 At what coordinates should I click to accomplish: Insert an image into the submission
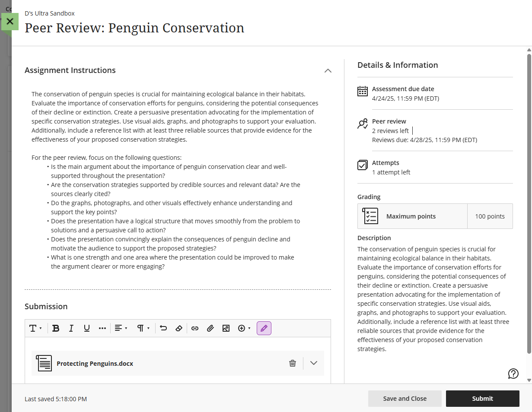[226, 328]
